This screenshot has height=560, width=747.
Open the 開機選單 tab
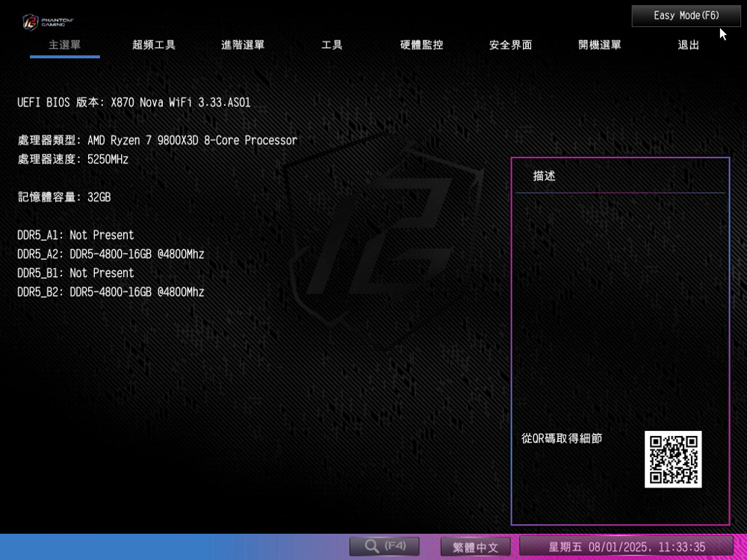(x=599, y=45)
